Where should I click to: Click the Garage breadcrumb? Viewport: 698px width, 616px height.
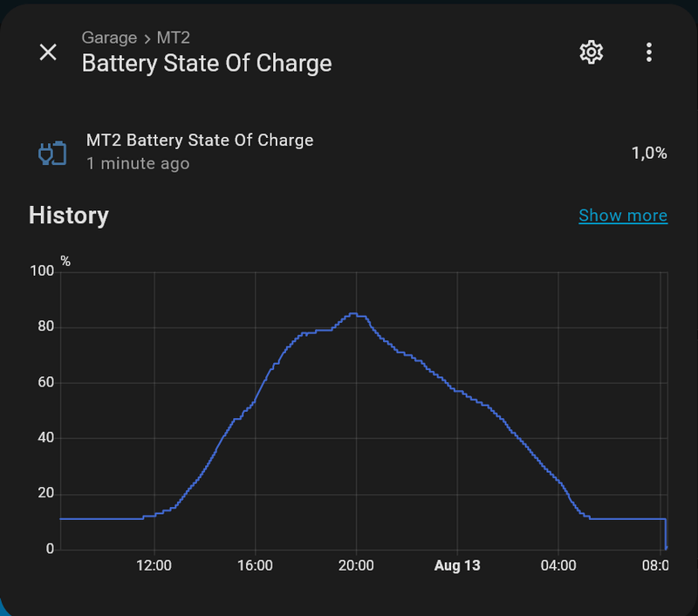[x=109, y=38]
